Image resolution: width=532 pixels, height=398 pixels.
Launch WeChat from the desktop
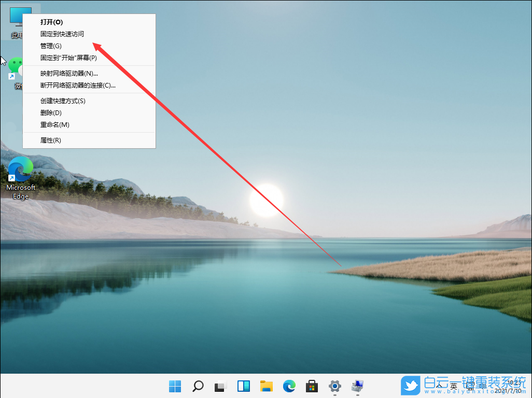pos(16,67)
